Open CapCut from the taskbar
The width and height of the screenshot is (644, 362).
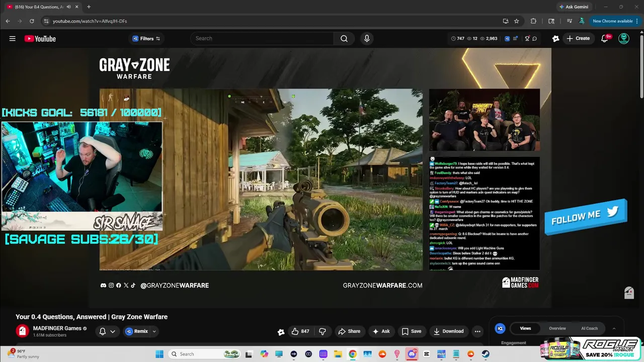coord(427,354)
